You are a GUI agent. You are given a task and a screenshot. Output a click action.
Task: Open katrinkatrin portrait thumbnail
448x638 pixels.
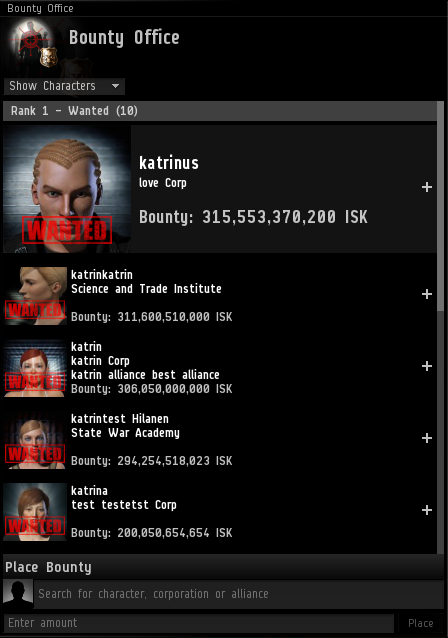(35, 296)
